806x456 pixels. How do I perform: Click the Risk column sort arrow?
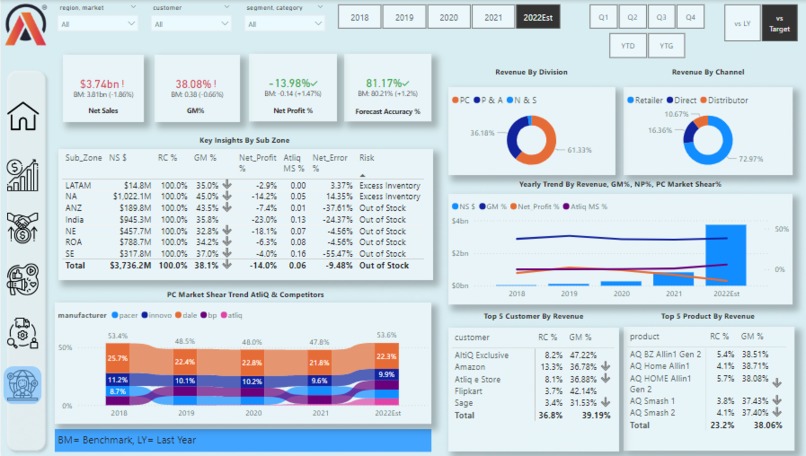362,175
